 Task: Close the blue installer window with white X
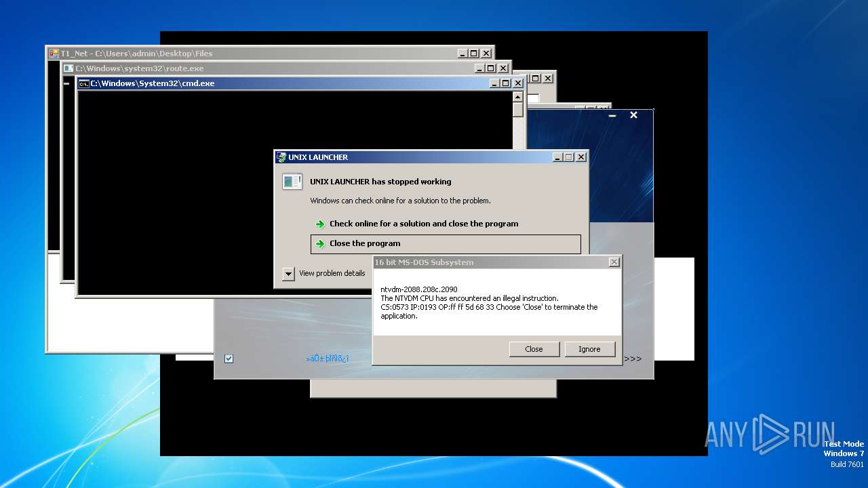(x=633, y=115)
